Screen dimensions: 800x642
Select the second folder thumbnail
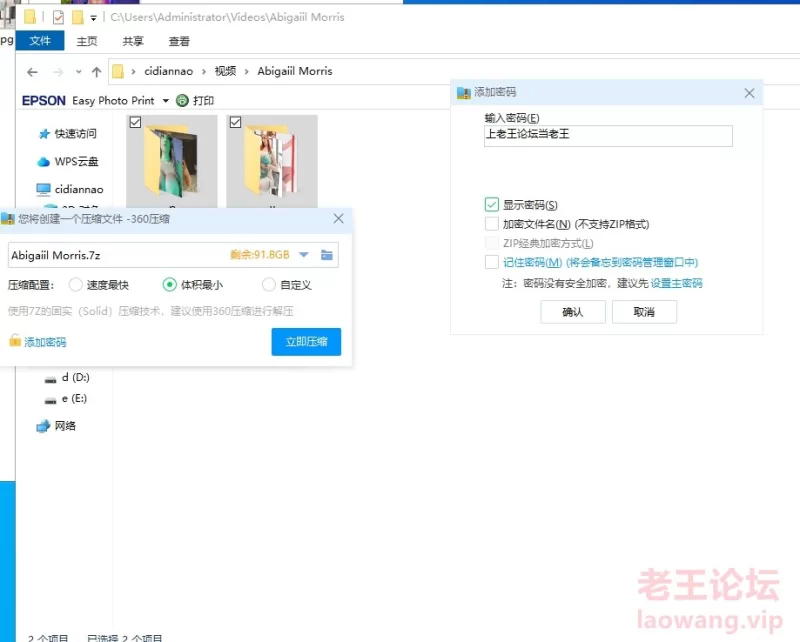271,161
